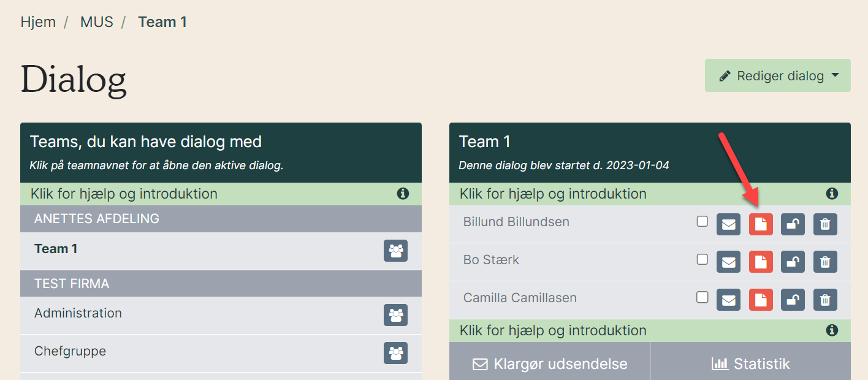Tick the checkbox for Billund Billundsen

(x=702, y=222)
